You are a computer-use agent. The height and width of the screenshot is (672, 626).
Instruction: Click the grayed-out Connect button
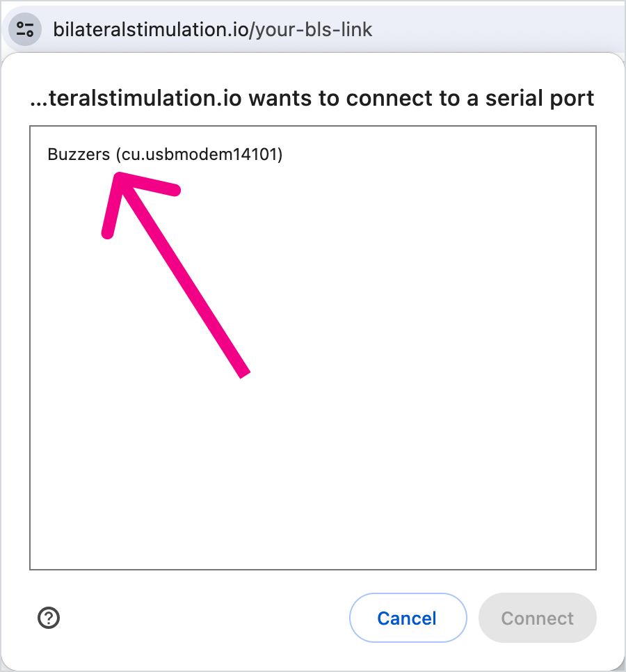pyautogui.click(x=537, y=618)
